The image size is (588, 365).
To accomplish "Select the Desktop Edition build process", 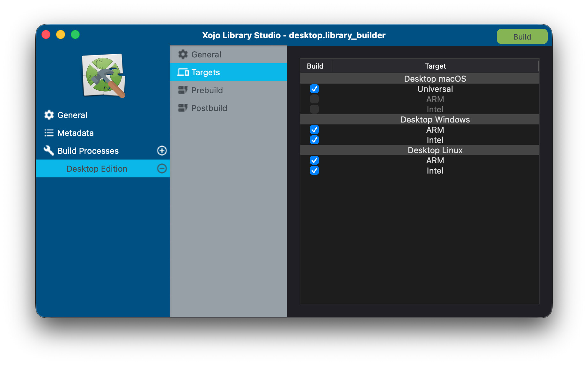I will point(97,168).
